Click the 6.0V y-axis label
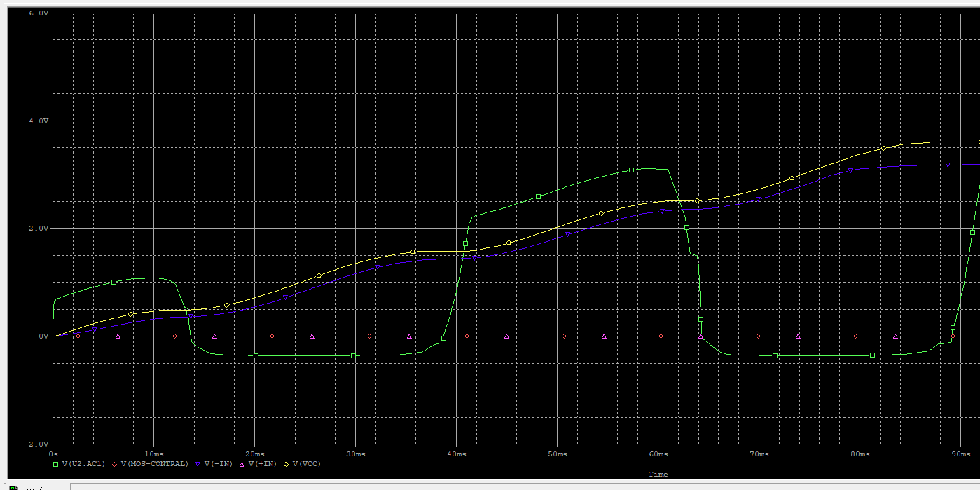This screenshot has width=980, height=490. [39, 13]
